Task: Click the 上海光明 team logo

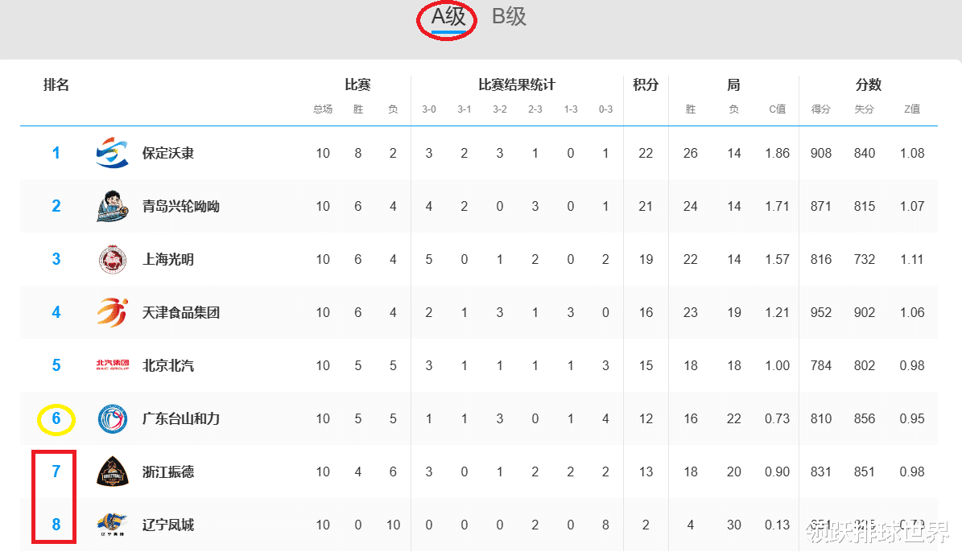Action: point(112,259)
